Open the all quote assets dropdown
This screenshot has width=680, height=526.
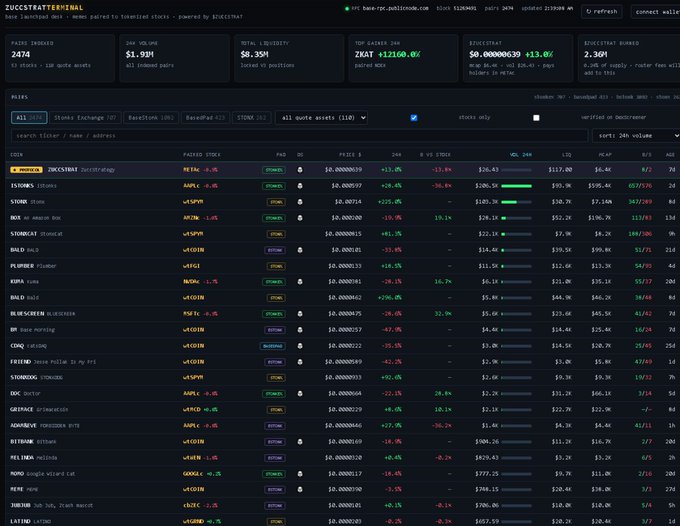click(321, 118)
